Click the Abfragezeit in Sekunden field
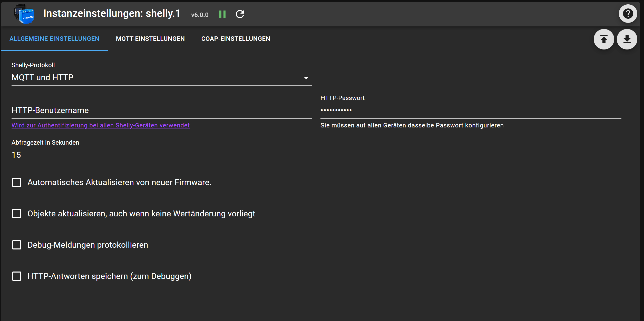The height and width of the screenshot is (321, 644). (x=162, y=155)
